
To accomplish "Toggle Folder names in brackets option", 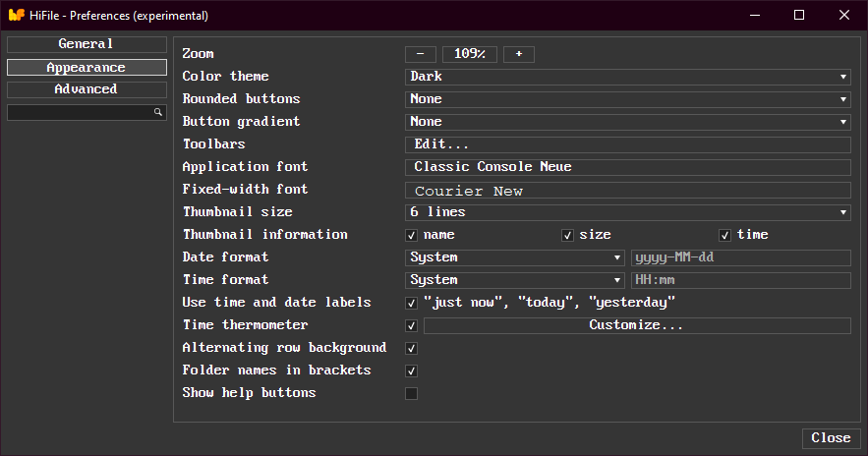I will (412, 371).
